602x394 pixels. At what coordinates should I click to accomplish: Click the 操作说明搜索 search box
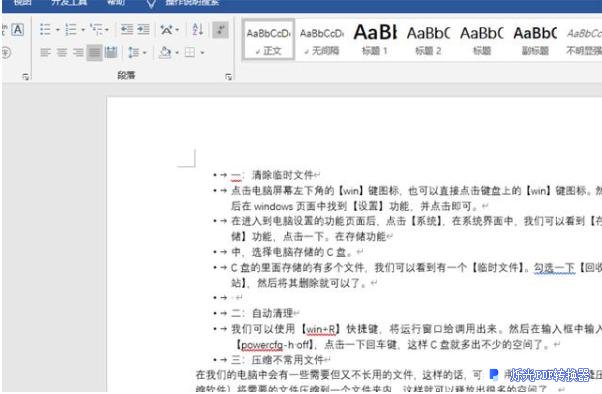point(192,3)
